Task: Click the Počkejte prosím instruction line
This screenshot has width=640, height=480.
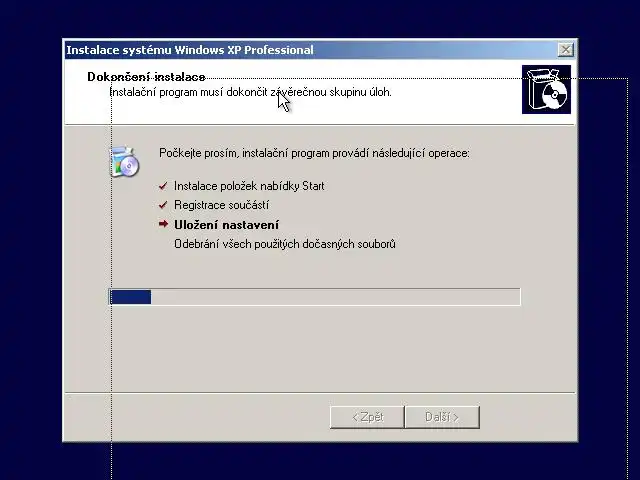Action: click(314, 153)
